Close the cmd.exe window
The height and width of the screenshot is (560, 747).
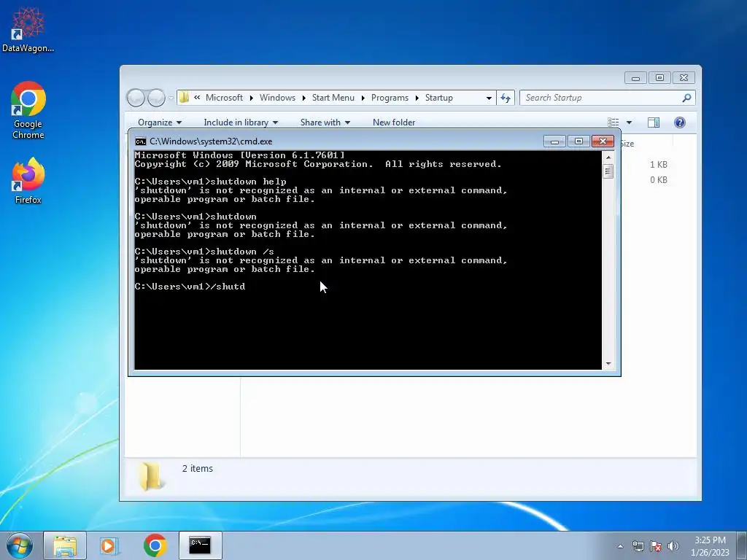tap(603, 141)
